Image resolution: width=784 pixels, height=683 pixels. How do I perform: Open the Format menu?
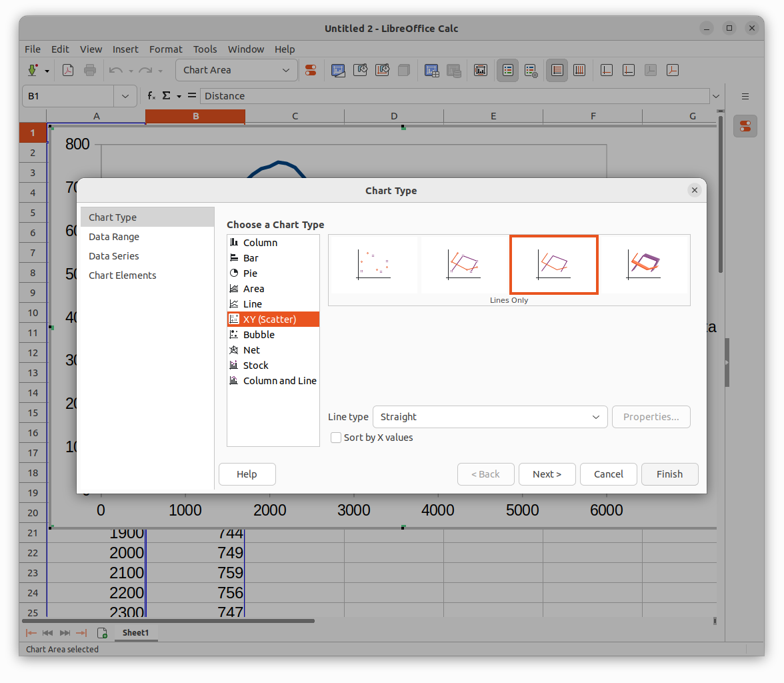coord(165,49)
